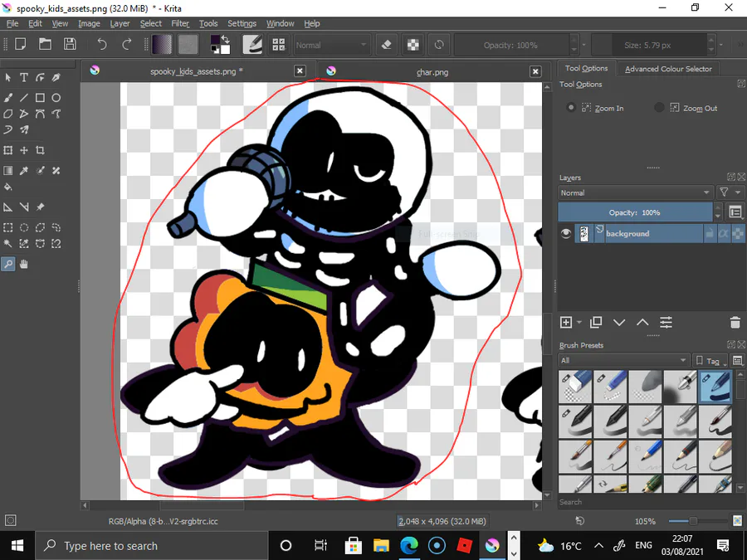Select the Rectangle shape tool
The height and width of the screenshot is (560, 747).
click(40, 98)
